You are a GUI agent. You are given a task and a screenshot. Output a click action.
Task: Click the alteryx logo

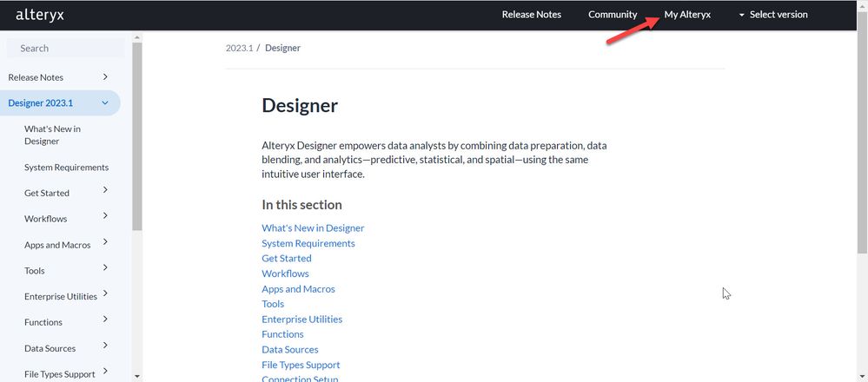tap(39, 15)
